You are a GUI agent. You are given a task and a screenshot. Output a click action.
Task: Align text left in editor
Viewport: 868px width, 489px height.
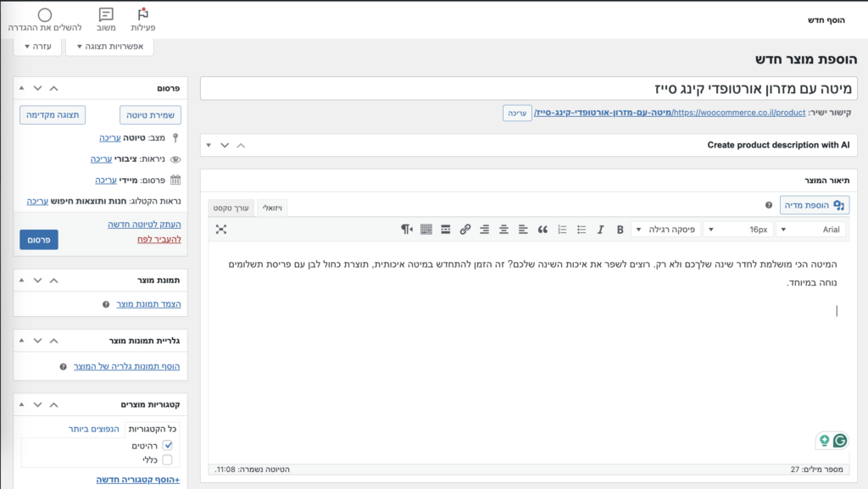[523, 230]
